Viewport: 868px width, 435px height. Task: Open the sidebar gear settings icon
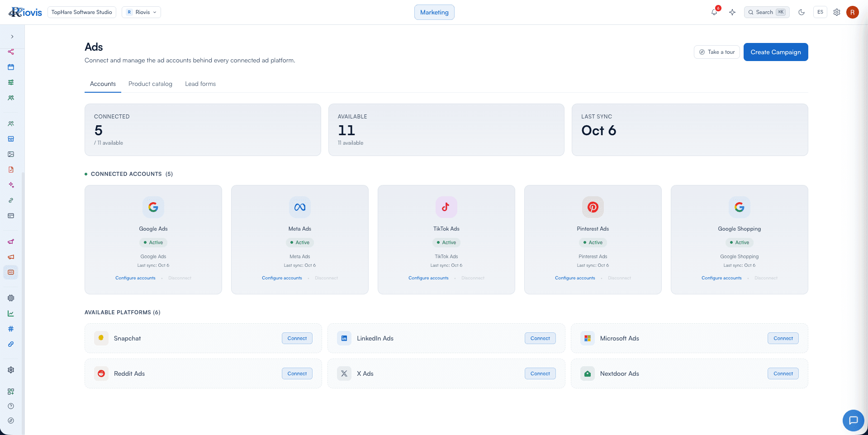[11, 370]
